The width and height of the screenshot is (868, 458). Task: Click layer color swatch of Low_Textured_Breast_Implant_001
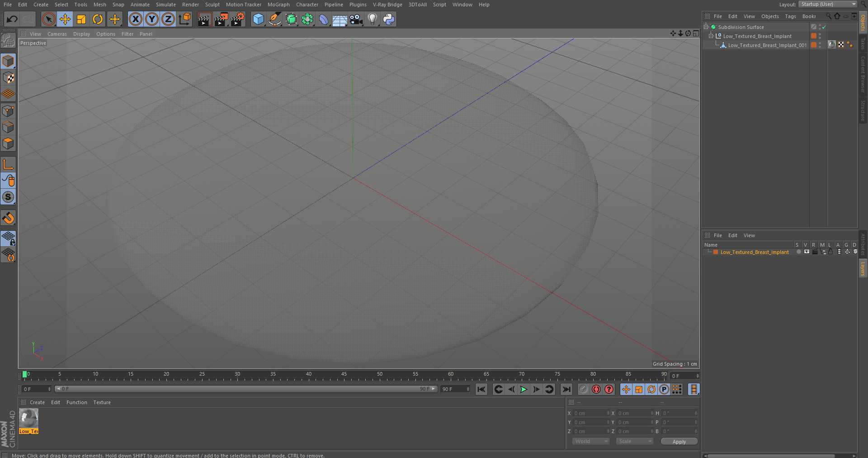click(814, 45)
